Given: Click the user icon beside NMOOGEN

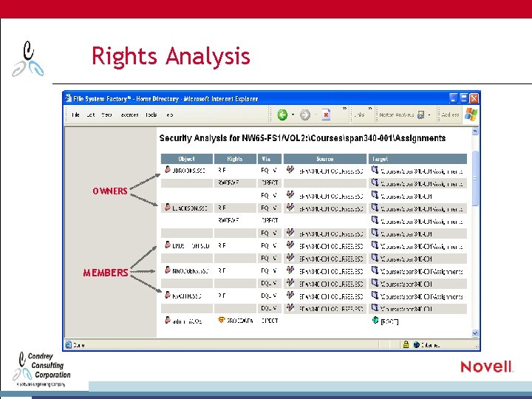Looking at the screenshot, I should (x=167, y=270).
